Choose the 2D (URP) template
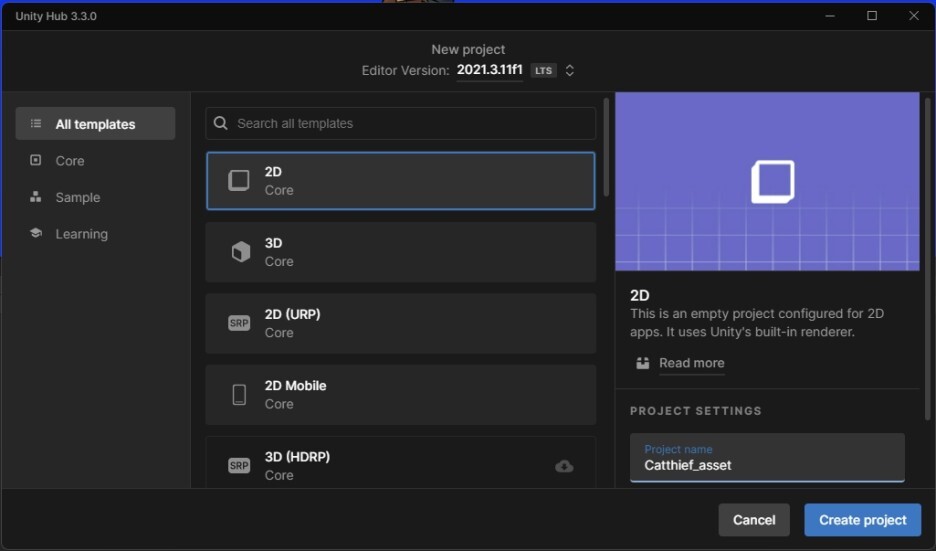 (401, 323)
